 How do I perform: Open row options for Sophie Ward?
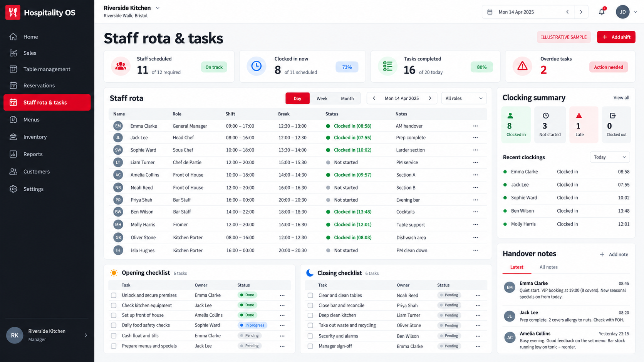coord(475,150)
